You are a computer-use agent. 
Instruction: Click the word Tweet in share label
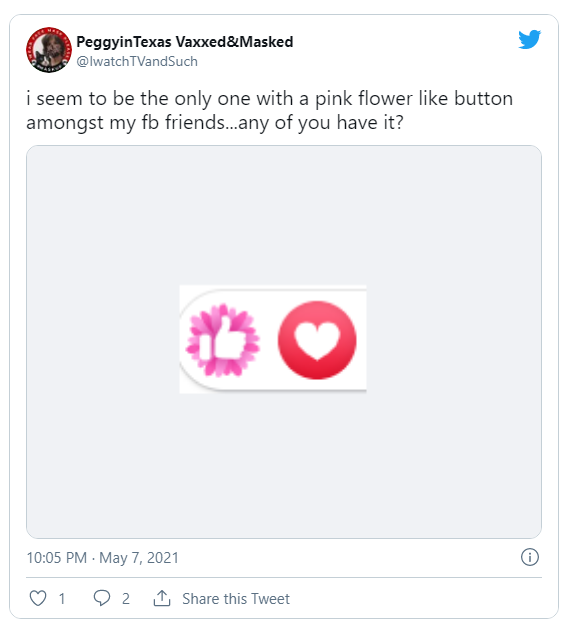click(x=270, y=599)
